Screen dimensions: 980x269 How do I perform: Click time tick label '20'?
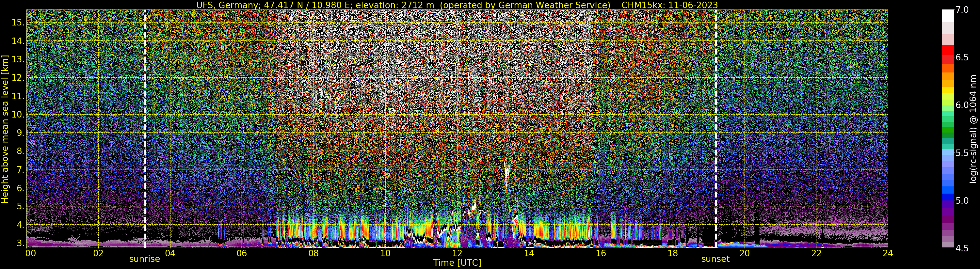click(744, 253)
